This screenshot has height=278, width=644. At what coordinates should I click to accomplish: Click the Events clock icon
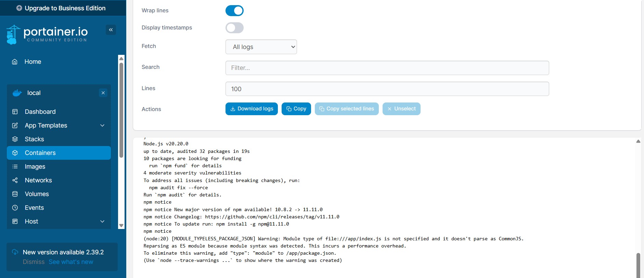click(x=15, y=208)
